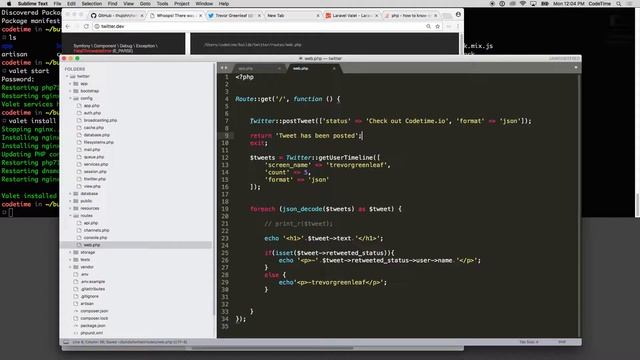
Task: Open Chrome's three-dot menu
Action: coord(458,26)
